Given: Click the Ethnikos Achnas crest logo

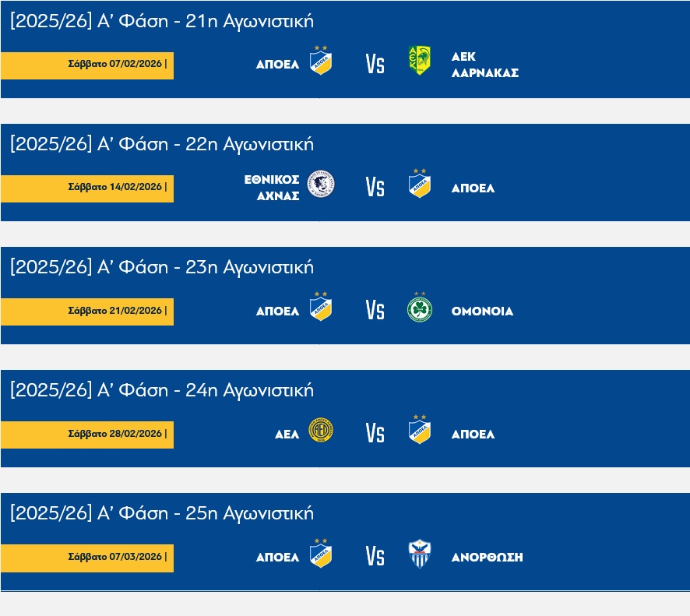Looking at the screenshot, I should coord(321,184).
